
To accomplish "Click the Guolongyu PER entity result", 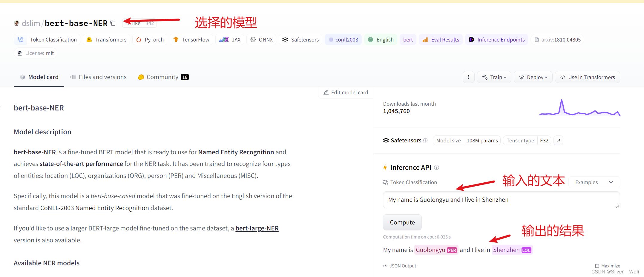I will point(436,250).
